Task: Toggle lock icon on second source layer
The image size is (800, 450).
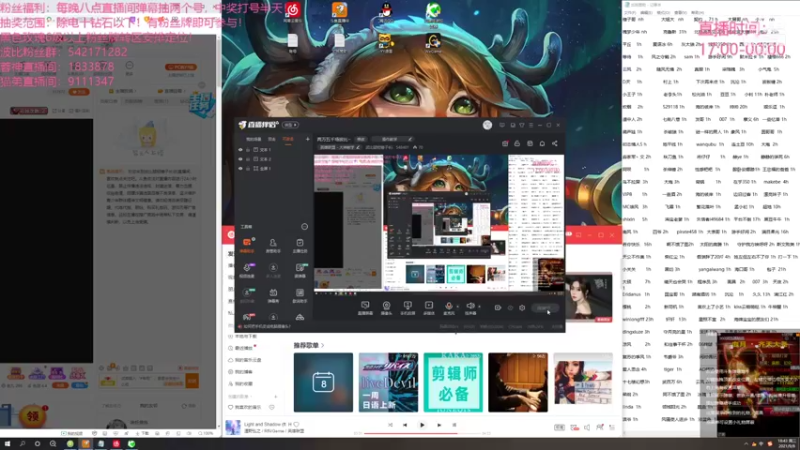Action: pyautogui.click(x=248, y=159)
